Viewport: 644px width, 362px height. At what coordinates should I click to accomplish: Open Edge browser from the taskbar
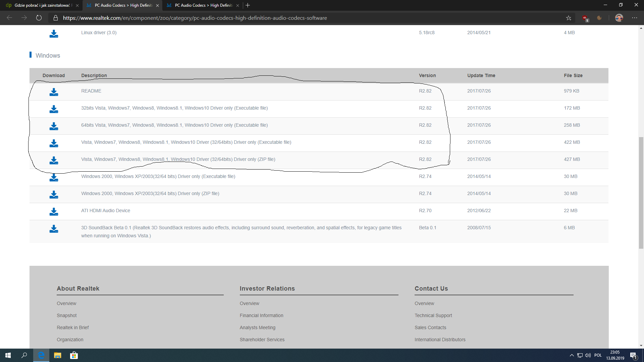pos(41,355)
